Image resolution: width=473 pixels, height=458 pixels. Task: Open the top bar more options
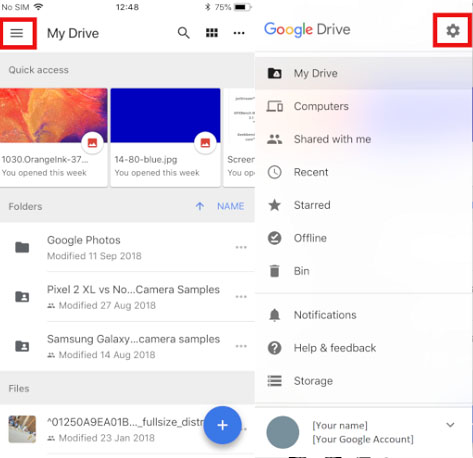(239, 33)
